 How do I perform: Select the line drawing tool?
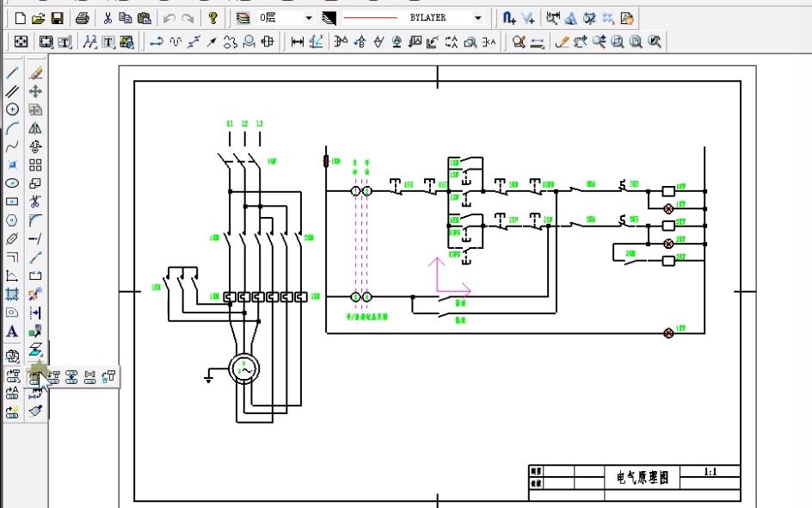12,73
